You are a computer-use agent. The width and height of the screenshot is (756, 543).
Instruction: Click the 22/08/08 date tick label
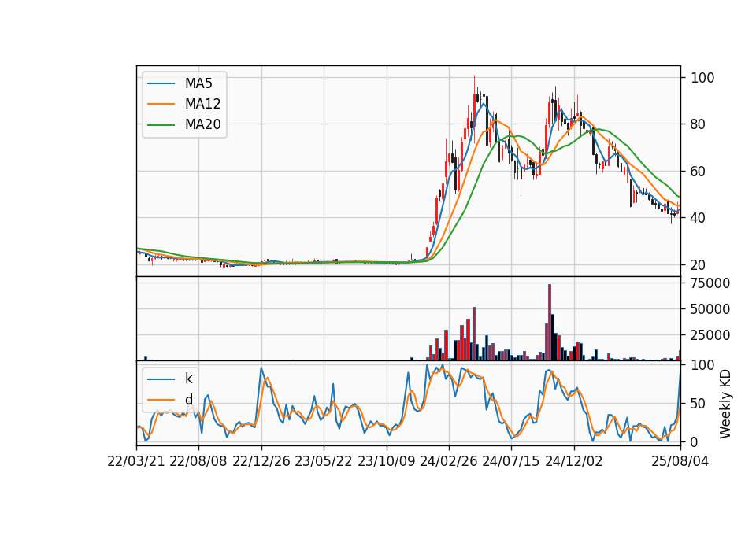click(x=198, y=461)
